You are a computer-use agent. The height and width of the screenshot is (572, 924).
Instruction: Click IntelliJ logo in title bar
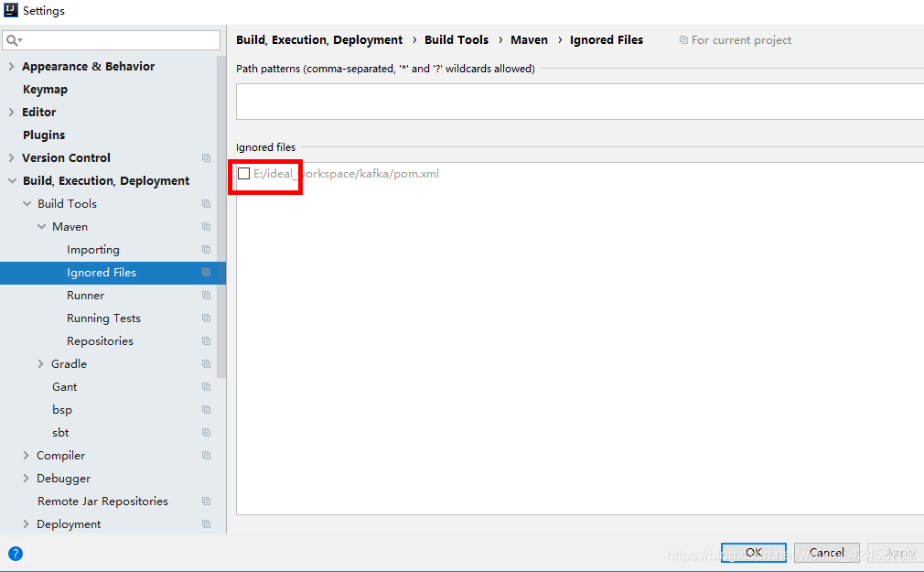11,10
